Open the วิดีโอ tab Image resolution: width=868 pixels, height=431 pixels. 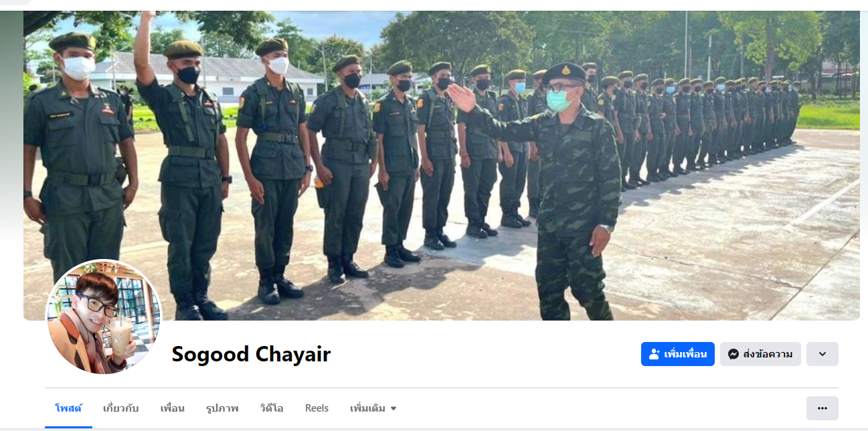[272, 408]
